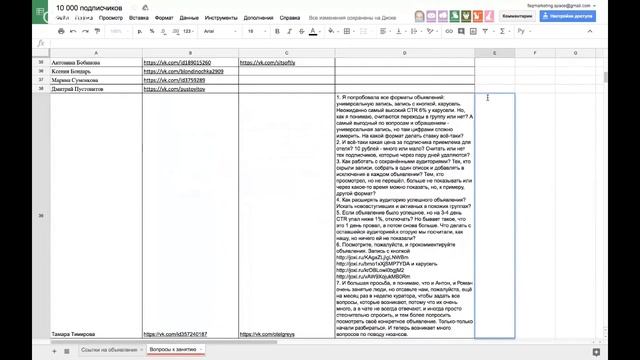
Task: Toggle strikethrough formatting
Action: pos(302,31)
